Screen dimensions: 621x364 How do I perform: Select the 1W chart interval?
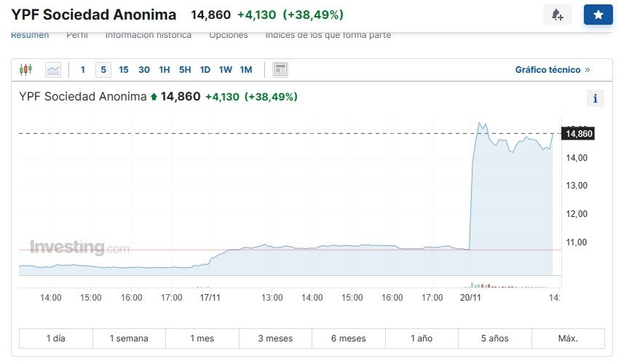[226, 70]
